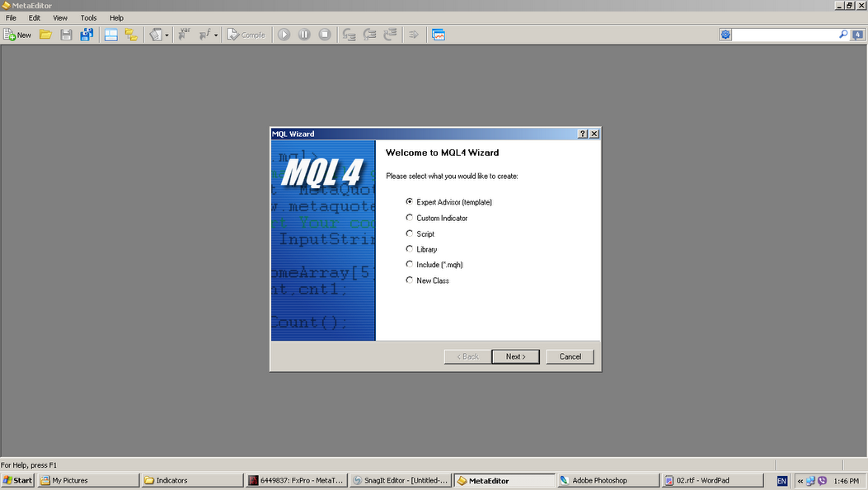This screenshot has width=868, height=490.
Task: Open dropdown arrow beside function icon
Action: coord(216,35)
